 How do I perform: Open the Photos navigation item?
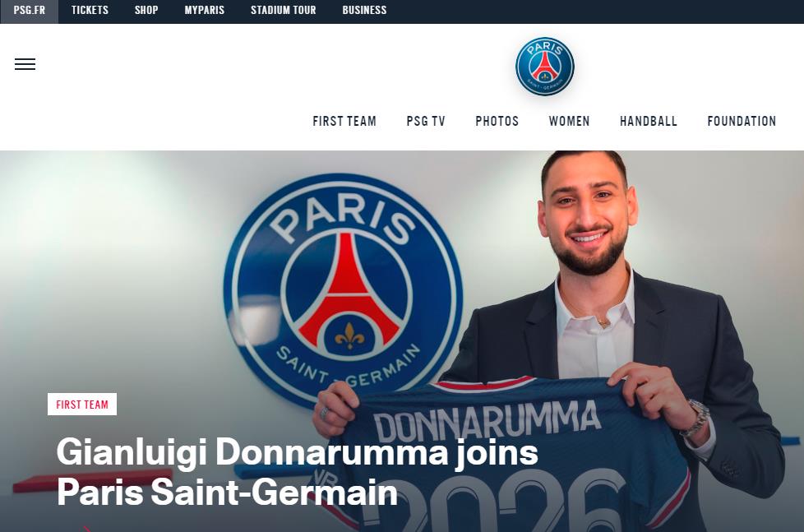[x=497, y=121]
